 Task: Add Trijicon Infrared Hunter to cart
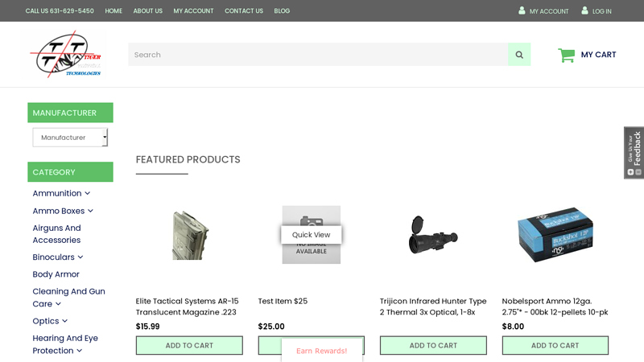(433, 346)
